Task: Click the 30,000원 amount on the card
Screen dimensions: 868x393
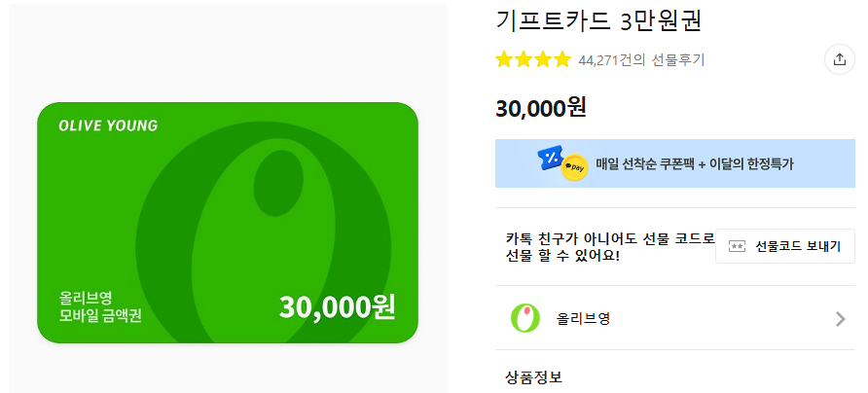Action: point(337,307)
